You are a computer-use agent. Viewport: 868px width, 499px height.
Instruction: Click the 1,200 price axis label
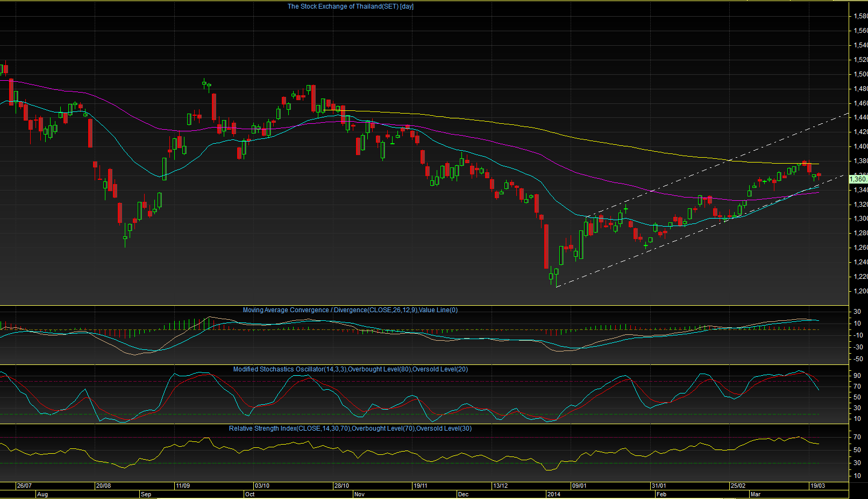coord(860,291)
